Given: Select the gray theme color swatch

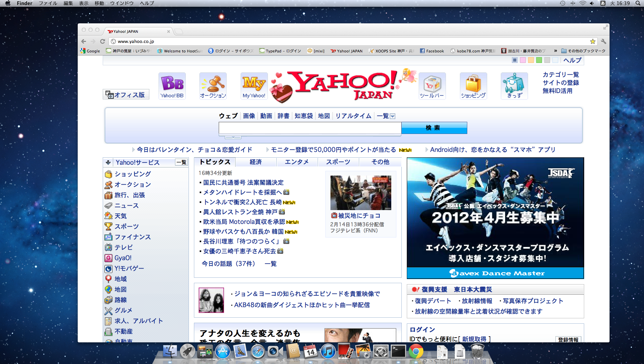Looking at the screenshot, I should click(547, 60).
